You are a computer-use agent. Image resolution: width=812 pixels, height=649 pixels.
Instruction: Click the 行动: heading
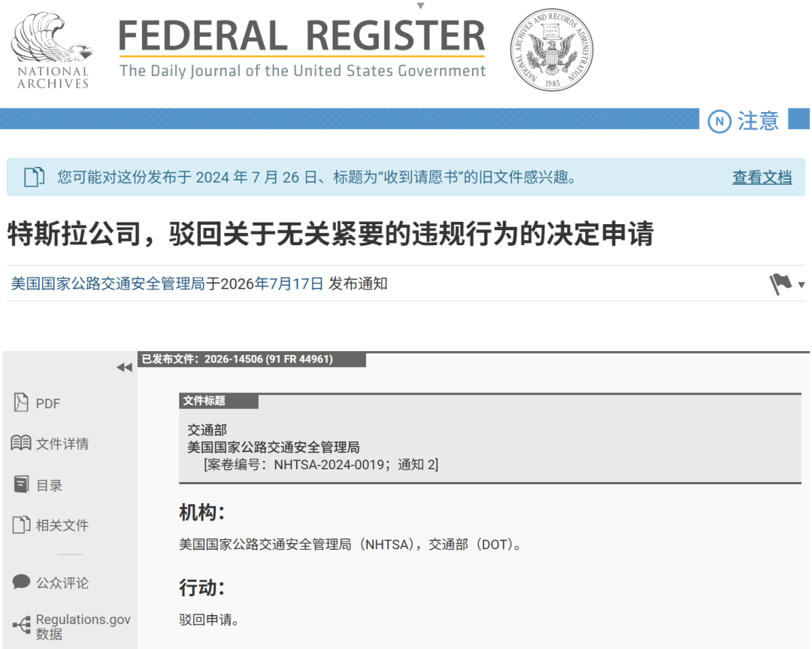click(x=202, y=587)
